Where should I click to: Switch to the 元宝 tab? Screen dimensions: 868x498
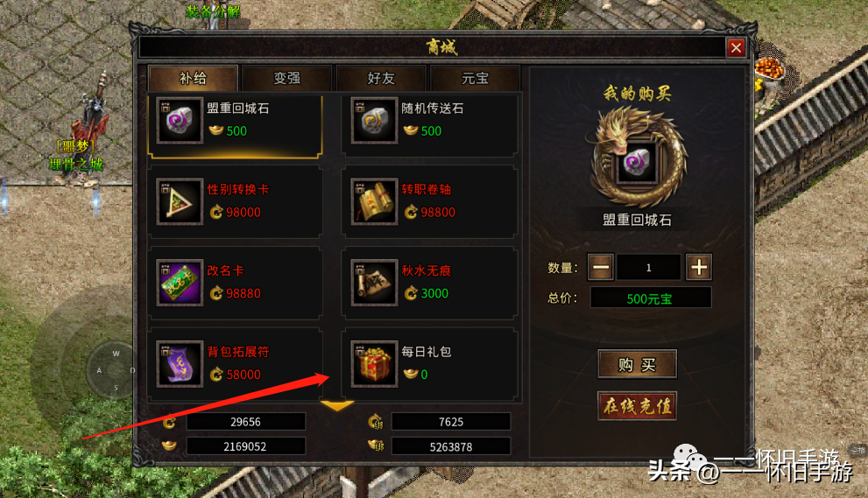475,79
